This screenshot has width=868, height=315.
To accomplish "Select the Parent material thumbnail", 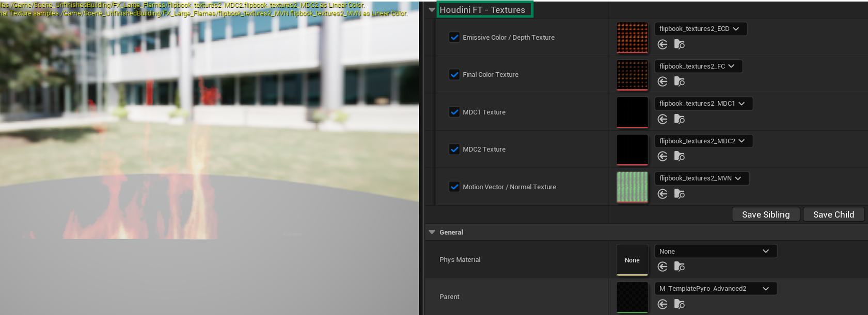I will point(632,297).
